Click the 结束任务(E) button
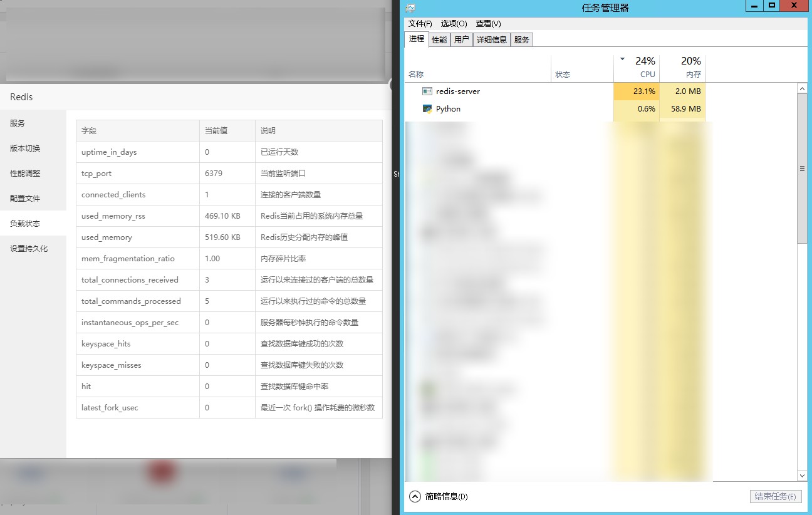This screenshot has width=812, height=515. (776, 496)
